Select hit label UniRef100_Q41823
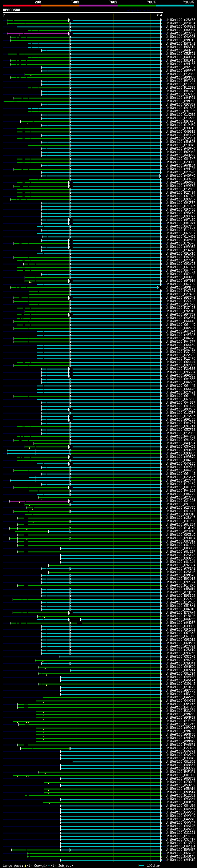 (180, 108)
